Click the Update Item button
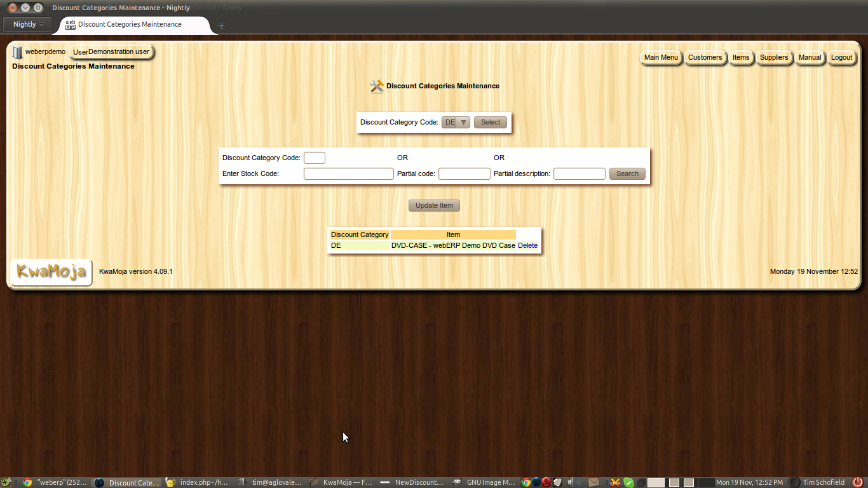868x488 pixels. coord(434,205)
